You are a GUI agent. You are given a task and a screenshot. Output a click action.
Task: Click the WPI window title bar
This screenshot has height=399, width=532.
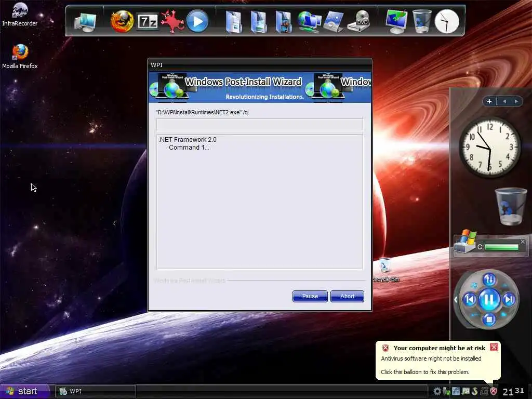pos(260,65)
